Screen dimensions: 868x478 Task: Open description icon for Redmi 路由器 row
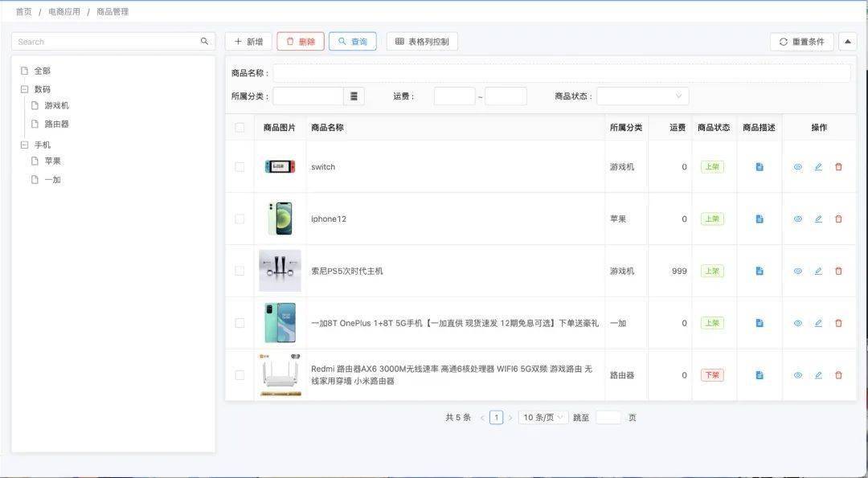759,374
